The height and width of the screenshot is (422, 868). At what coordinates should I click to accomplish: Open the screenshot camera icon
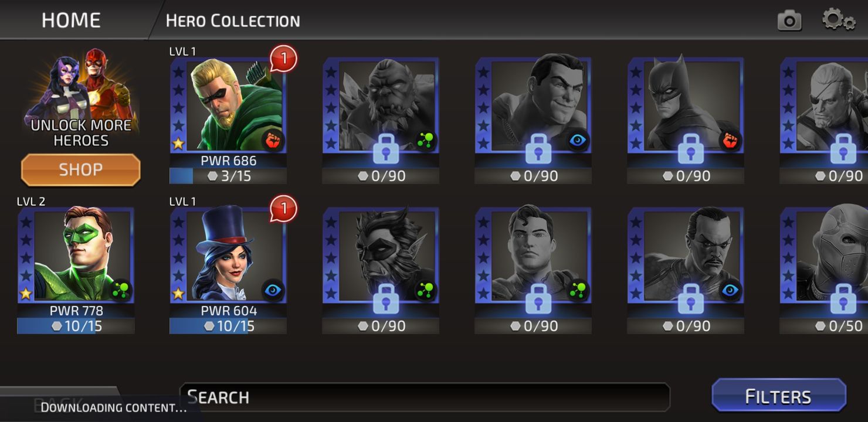[x=789, y=21]
